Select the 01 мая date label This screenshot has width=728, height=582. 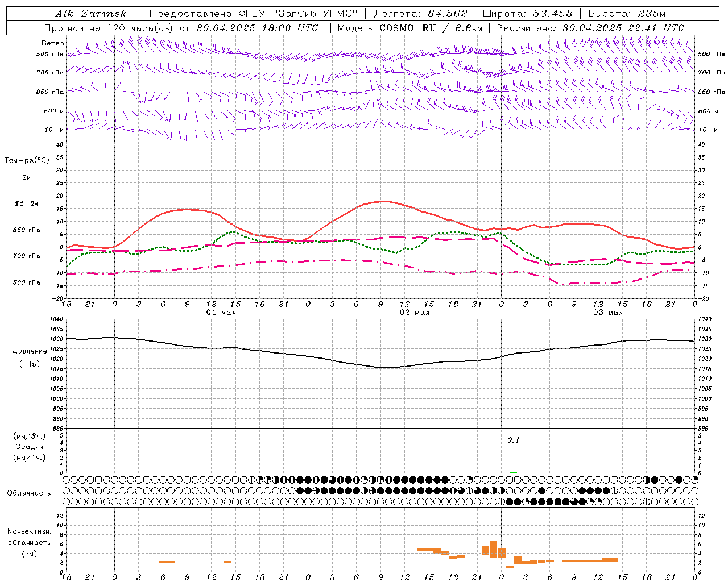(x=221, y=313)
